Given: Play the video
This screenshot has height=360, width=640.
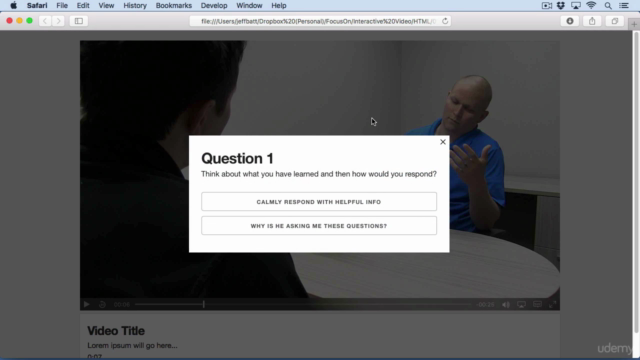Looking at the screenshot, I should pos(87,304).
